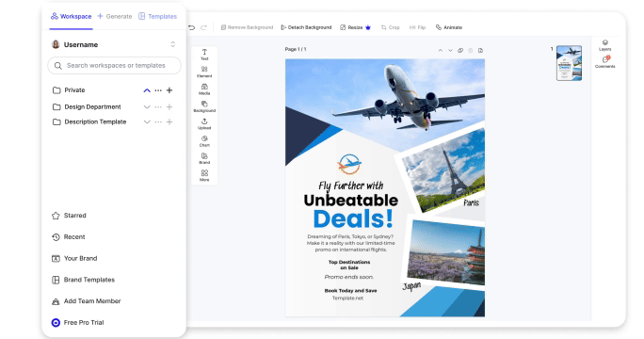Expand the Description Template folder chevron

tap(147, 122)
